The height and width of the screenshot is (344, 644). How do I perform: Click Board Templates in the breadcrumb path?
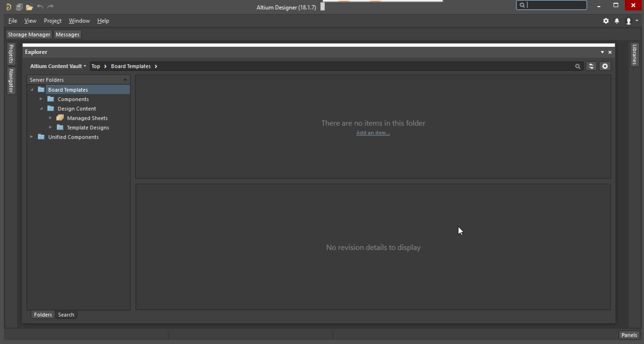(131, 66)
